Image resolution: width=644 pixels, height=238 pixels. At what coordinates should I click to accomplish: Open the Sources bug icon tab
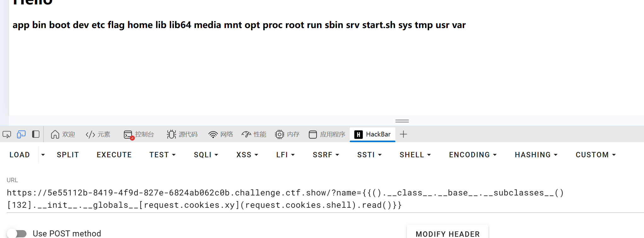tap(182, 135)
